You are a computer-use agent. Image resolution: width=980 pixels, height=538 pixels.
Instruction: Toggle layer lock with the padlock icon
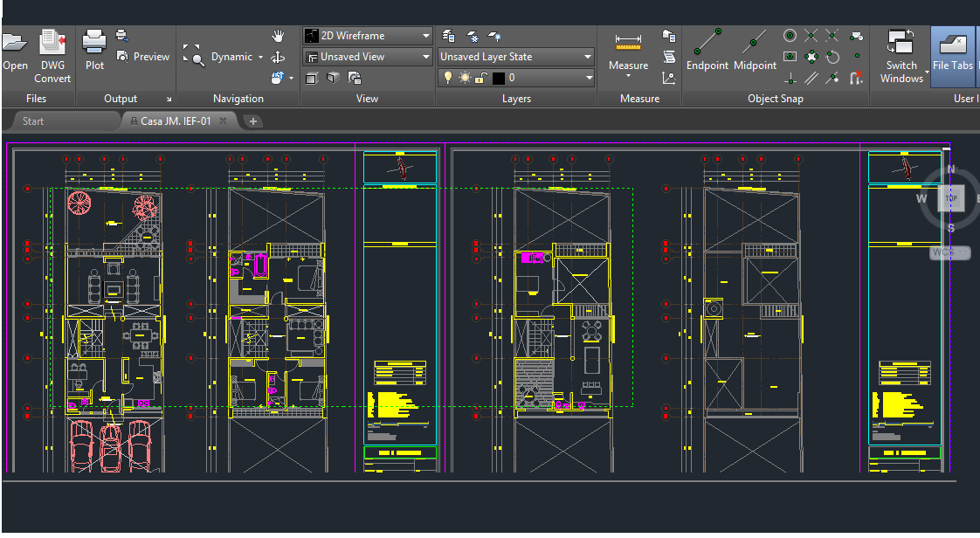[x=480, y=77]
